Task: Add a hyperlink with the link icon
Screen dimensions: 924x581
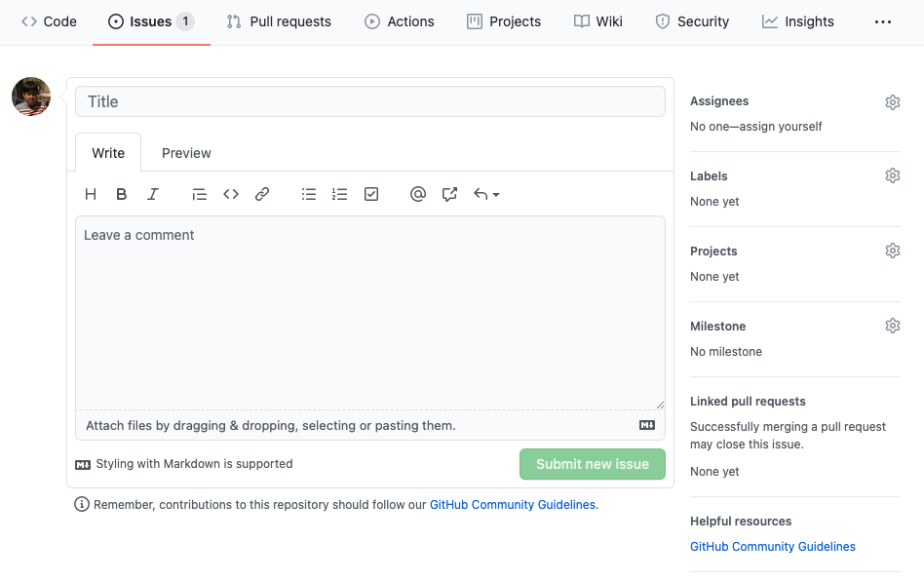Action: pyautogui.click(x=262, y=194)
